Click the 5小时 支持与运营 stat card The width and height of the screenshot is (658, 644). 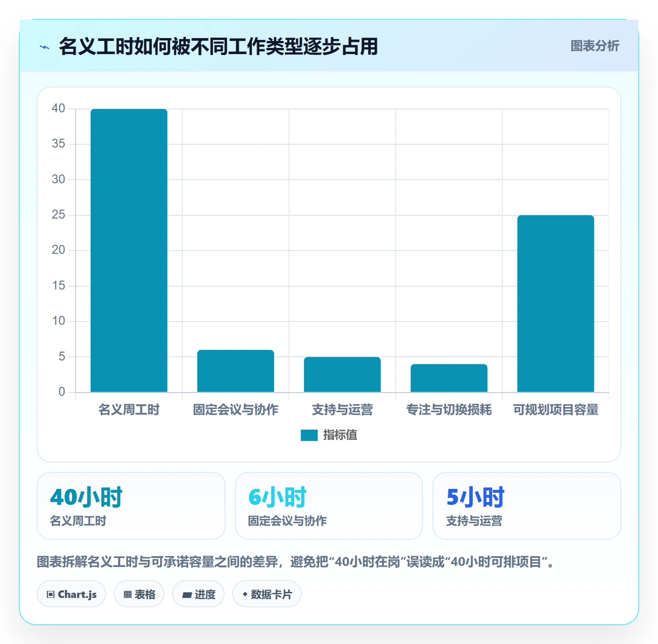point(527,506)
